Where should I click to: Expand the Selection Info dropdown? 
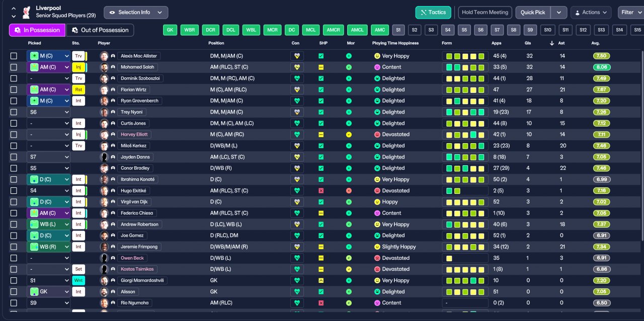[x=136, y=12]
